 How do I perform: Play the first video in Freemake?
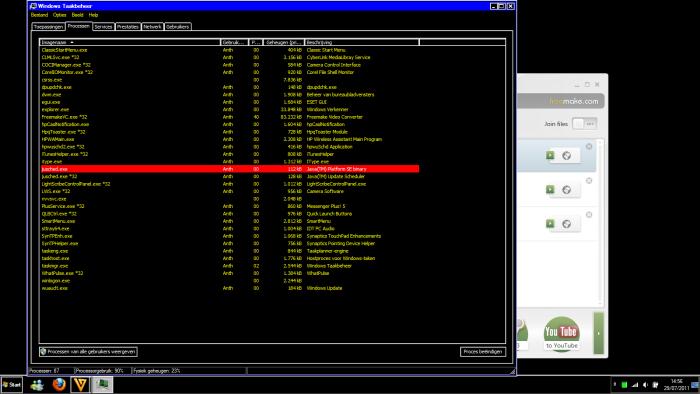(x=550, y=155)
